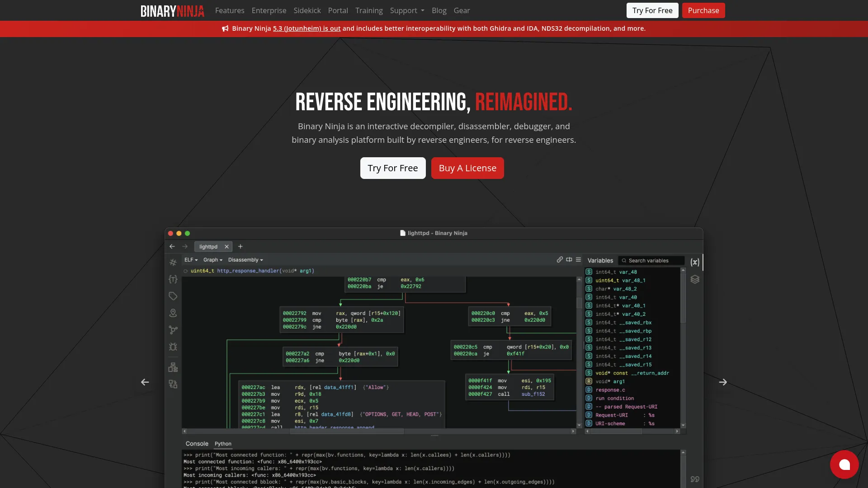The height and width of the screenshot is (488, 868).
Task: Select the Variables (x) right sidebar icon
Action: (x=695, y=262)
